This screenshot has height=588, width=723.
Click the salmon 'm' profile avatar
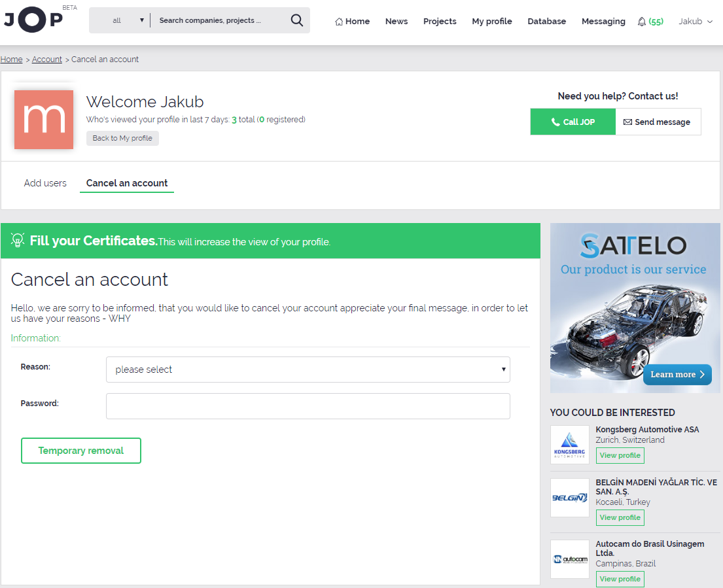(x=44, y=119)
